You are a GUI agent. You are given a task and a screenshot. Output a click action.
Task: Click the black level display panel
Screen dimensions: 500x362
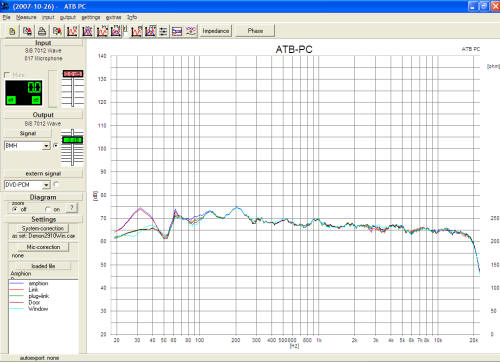point(23,93)
